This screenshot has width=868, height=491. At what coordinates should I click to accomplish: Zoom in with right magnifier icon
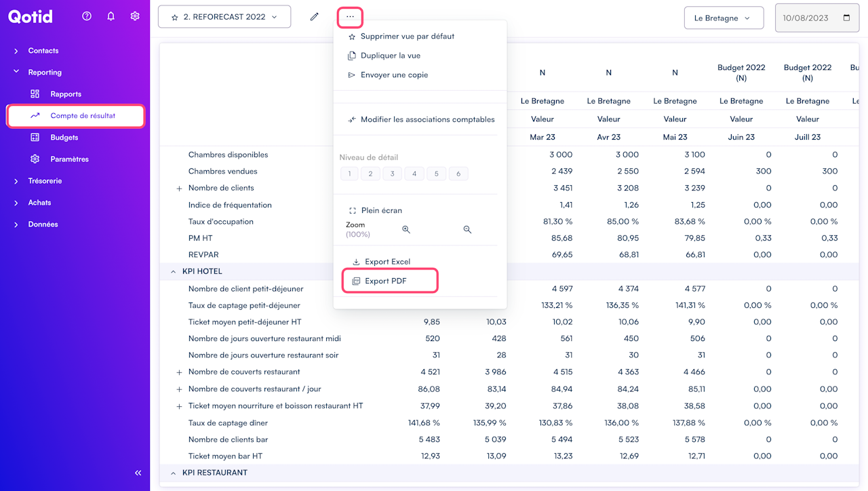(467, 230)
